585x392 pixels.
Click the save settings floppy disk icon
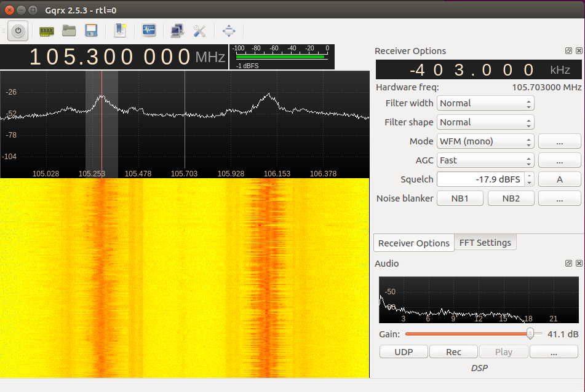[x=91, y=31]
